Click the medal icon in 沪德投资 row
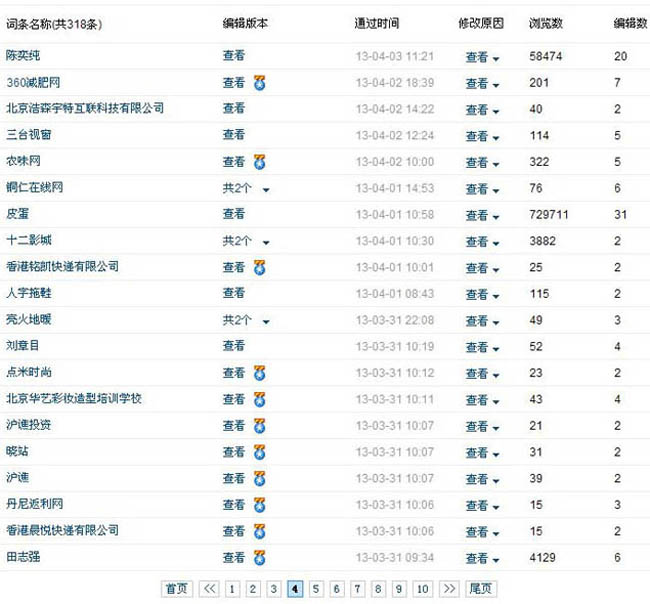 (x=259, y=426)
